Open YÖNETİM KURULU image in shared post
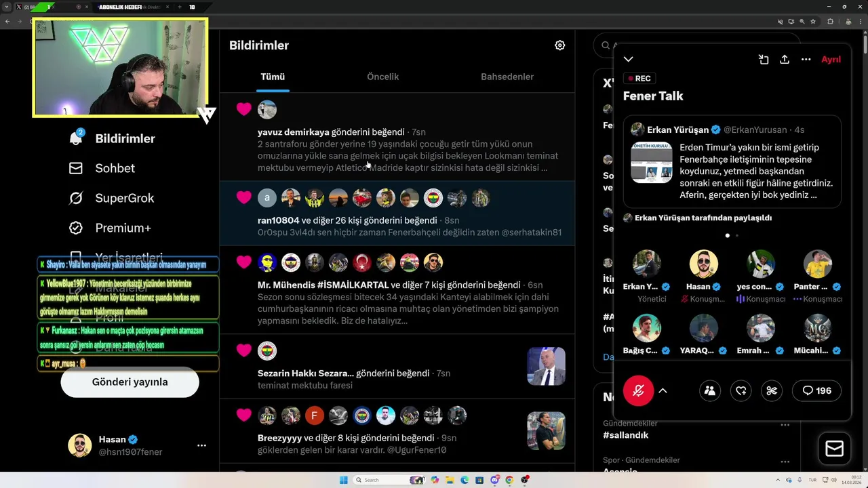The image size is (868, 488). [x=651, y=163]
